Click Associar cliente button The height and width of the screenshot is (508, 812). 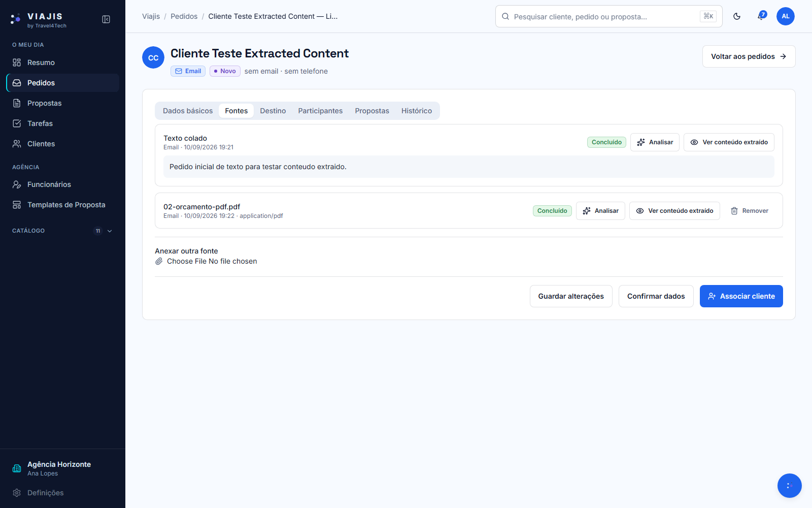click(741, 296)
